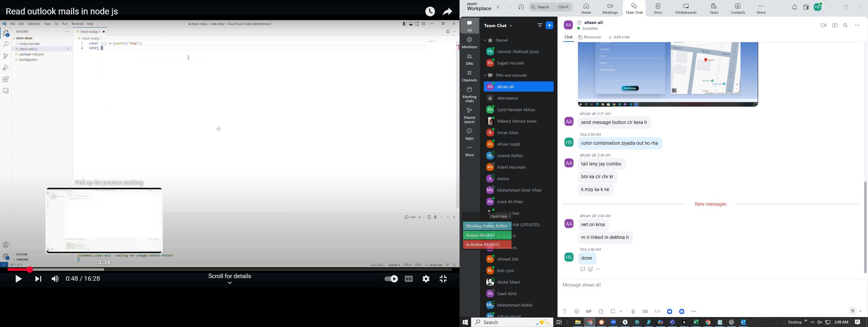Open emoji picker in message composer
The height and width of the screenshot is (327, 868).
(x=577, y=311)
